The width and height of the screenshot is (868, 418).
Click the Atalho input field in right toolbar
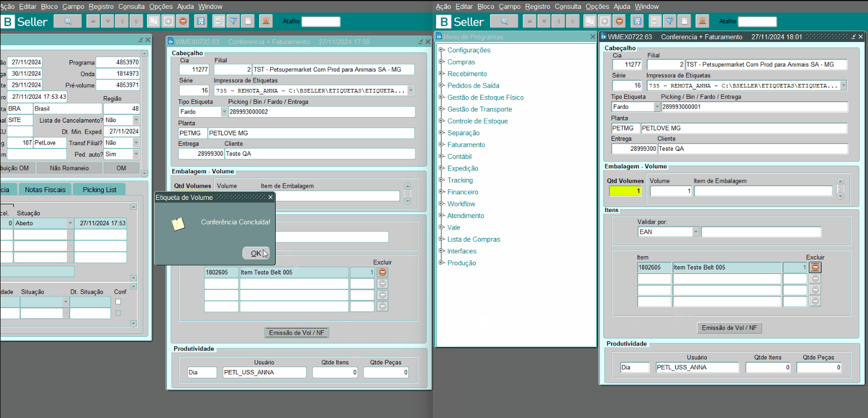[x=757, y=22]
